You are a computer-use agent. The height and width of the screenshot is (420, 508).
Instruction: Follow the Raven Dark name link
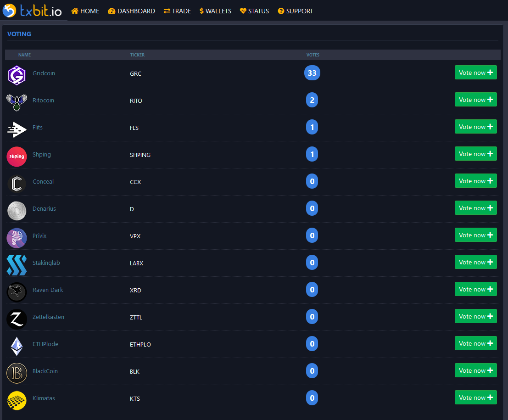pos(48,290)
